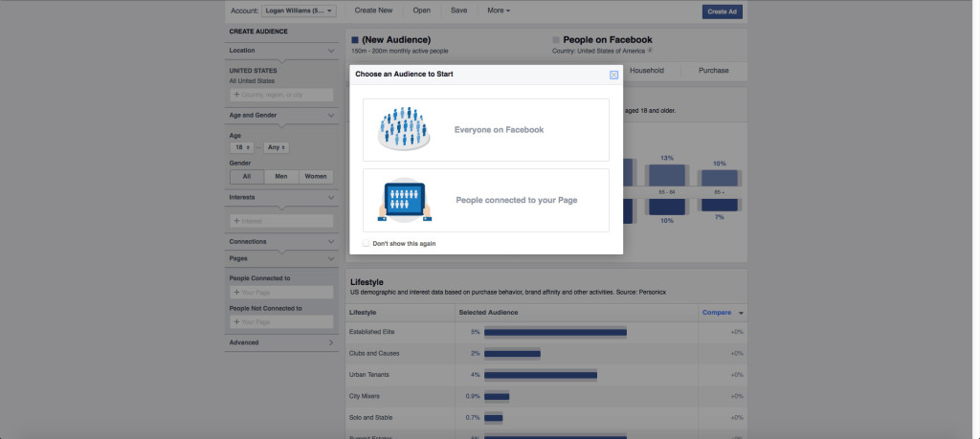
Task: Check Don't show this again
Action: click(366, 243)
